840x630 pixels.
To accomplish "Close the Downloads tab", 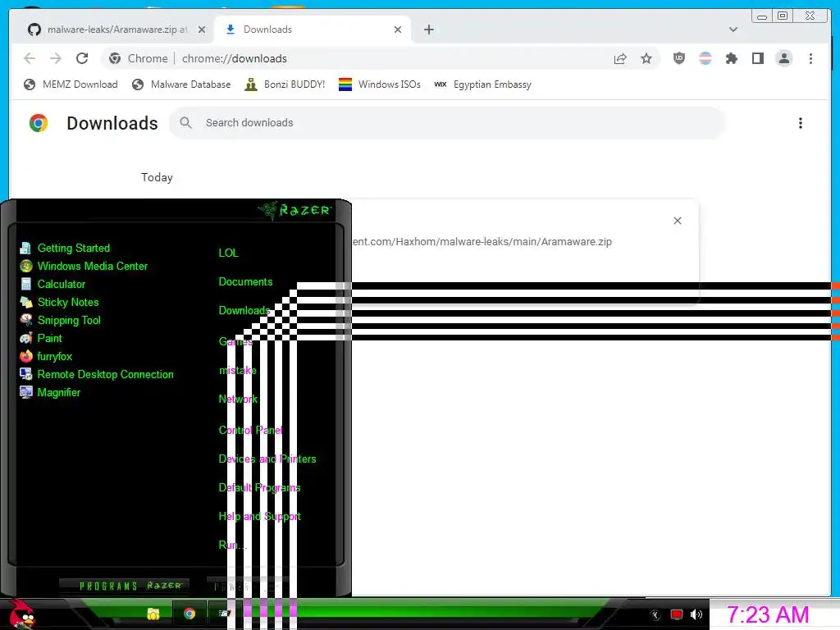I will pyautogui.click(x=398, y=30).
